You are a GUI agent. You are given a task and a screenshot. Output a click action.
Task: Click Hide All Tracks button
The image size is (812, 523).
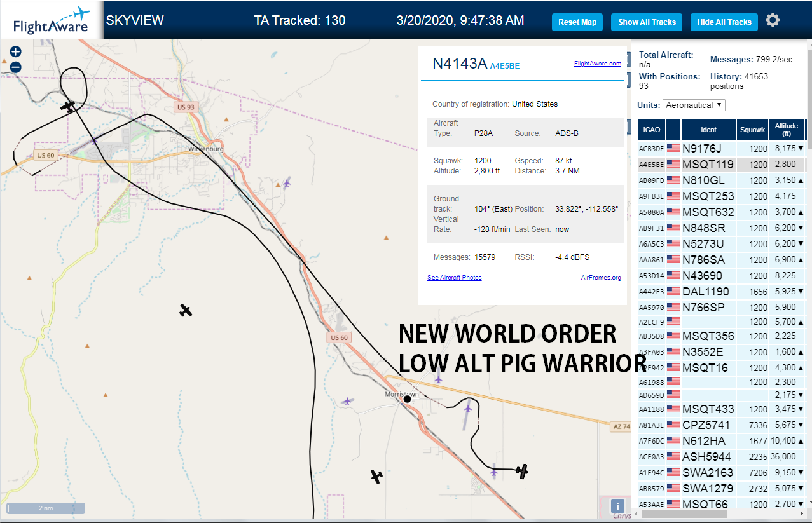coord(724,22)
